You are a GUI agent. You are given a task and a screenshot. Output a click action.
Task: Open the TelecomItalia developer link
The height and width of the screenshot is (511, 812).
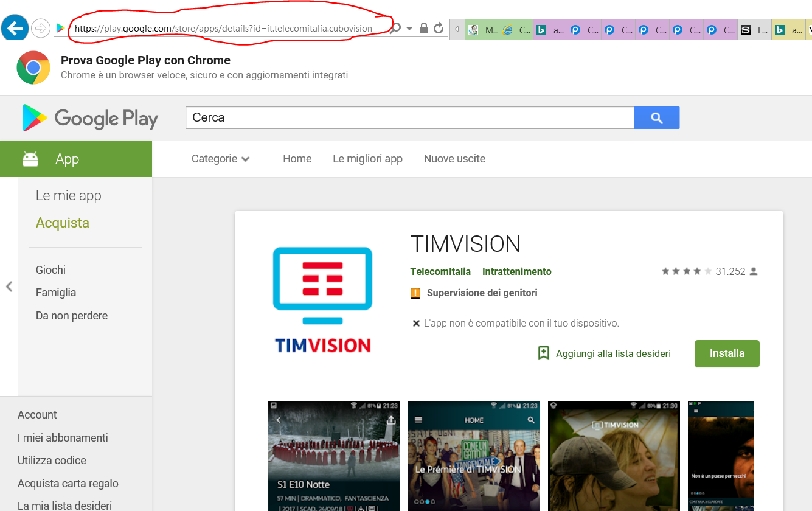click(x=440, y=271)
